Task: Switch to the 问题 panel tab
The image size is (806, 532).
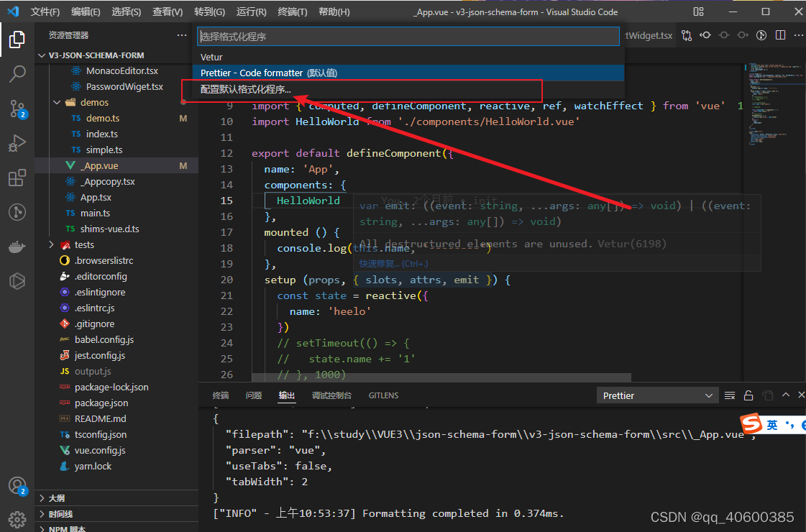Action: click(x=253, y=395)
